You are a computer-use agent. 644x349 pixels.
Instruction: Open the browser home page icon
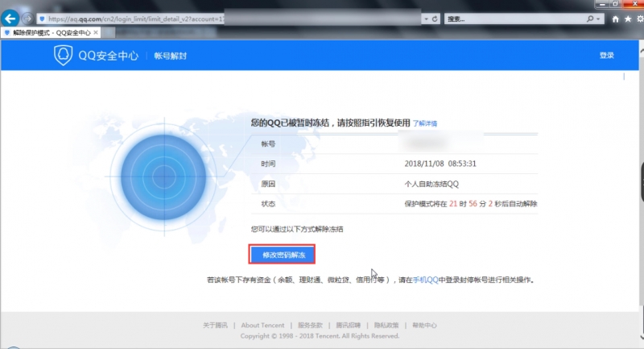click(615, 19)
